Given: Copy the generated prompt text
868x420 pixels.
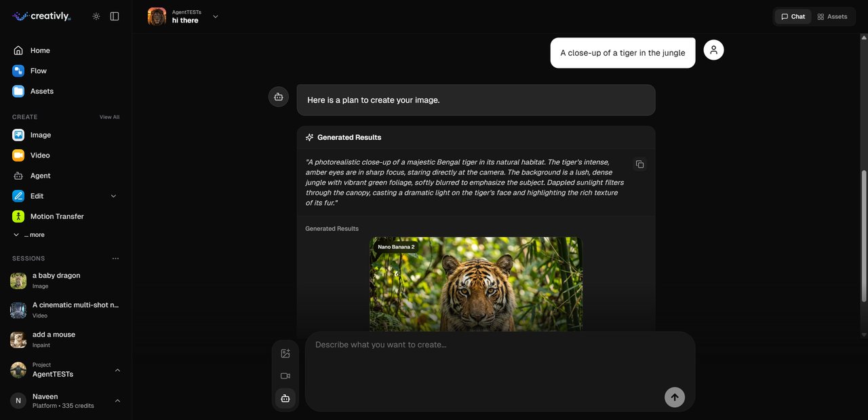Looking at the screenshot, I should 639,164.
